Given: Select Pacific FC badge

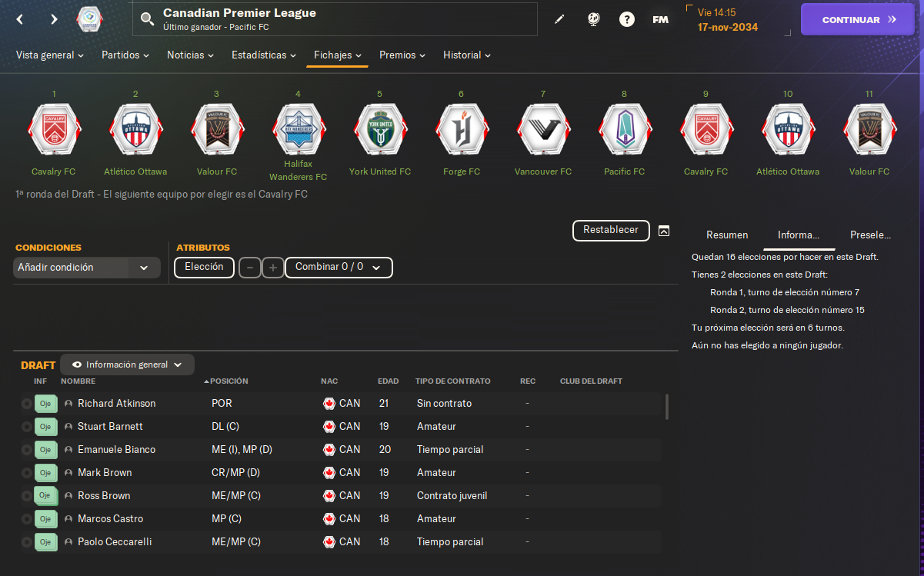Looking at the screenshot, I should coord(624,130).
